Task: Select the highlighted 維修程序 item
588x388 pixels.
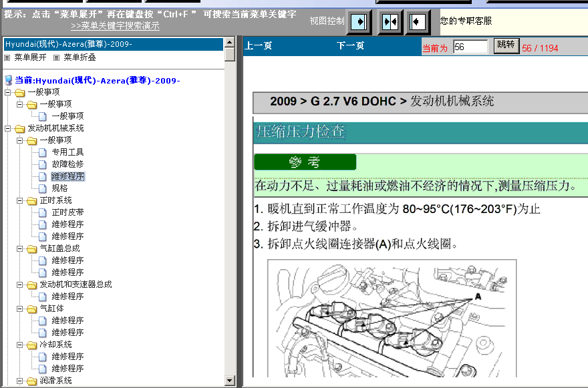Action: tap(68, 176)
